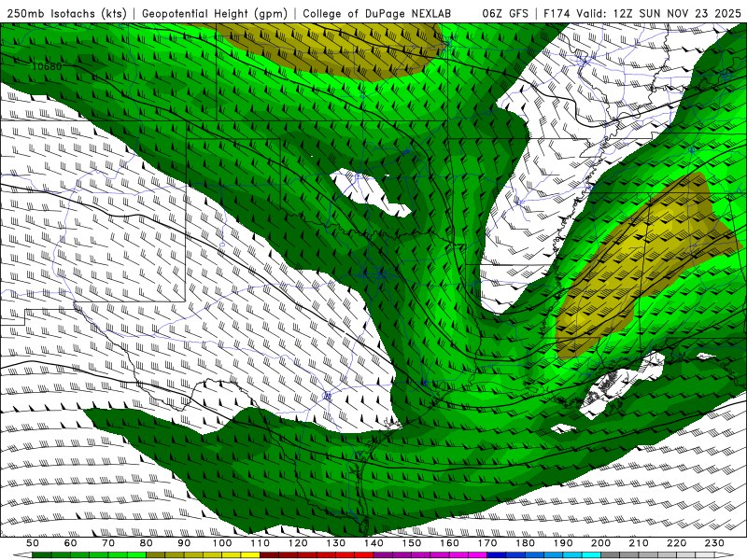The image size is (747, 560).
Task: Click the 50 value on the color scale
Action: coord(33,543)
